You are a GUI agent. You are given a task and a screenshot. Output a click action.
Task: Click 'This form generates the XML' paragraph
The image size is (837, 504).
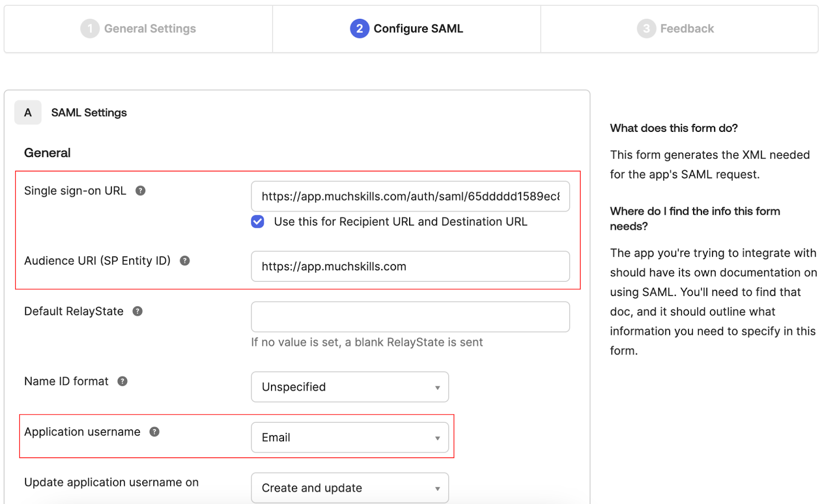click(x=710, y=165)
